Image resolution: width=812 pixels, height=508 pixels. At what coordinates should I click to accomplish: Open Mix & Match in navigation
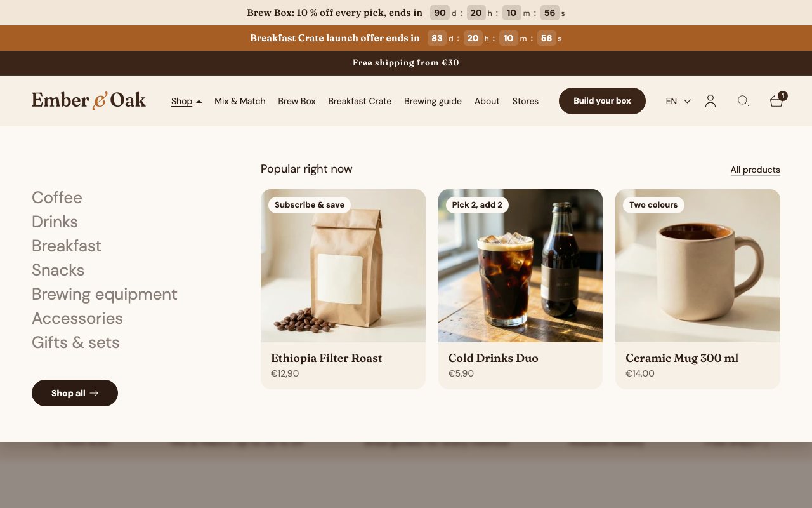(240, 101)
